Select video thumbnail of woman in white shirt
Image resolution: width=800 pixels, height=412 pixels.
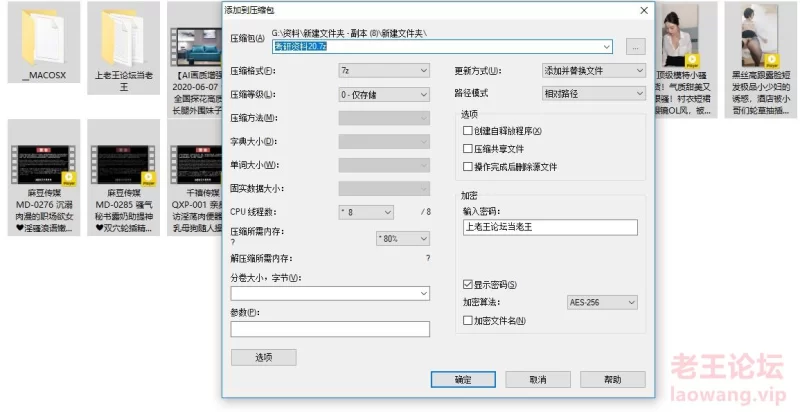(680, 36)
